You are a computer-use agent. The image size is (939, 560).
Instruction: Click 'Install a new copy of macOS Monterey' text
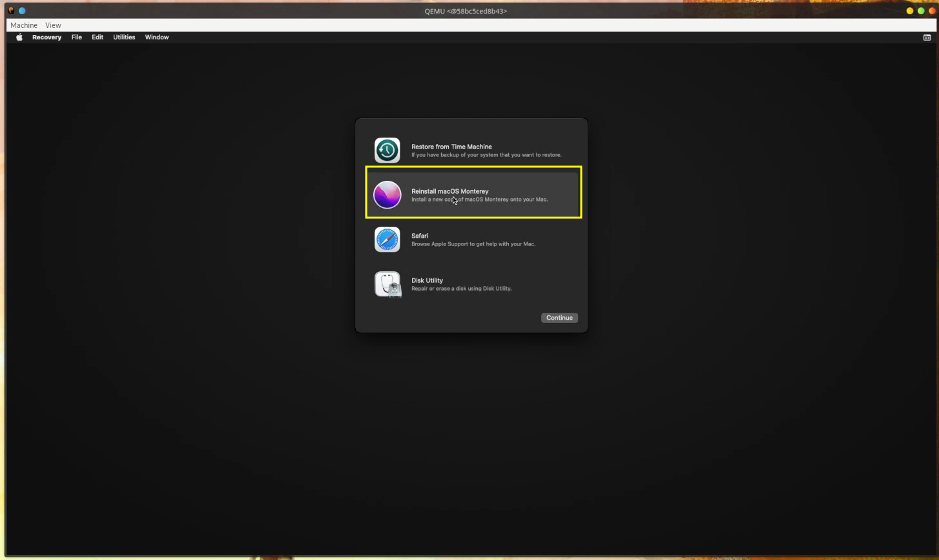tap(480, 200)
